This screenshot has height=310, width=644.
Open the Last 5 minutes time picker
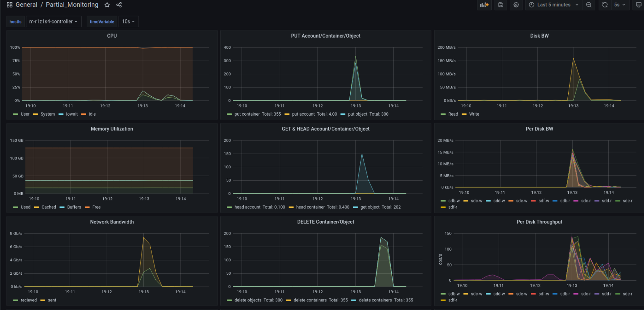pos(553,5)
